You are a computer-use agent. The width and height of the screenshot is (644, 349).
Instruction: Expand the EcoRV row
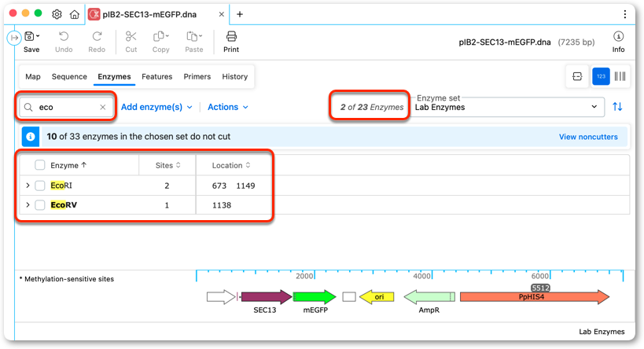(x=28, y=205)
